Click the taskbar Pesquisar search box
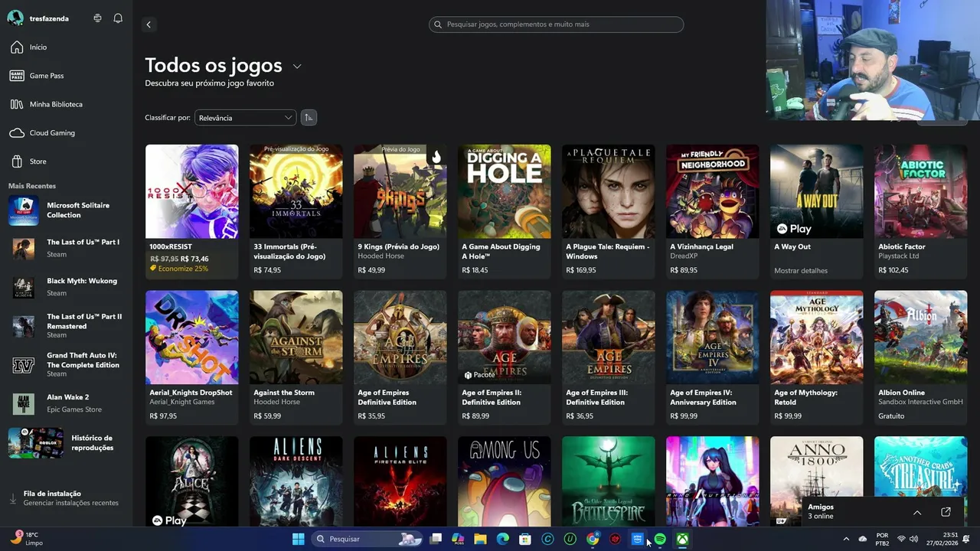This screenshot has width=980, height=551. pyautogui.click(x=367, y=539)
